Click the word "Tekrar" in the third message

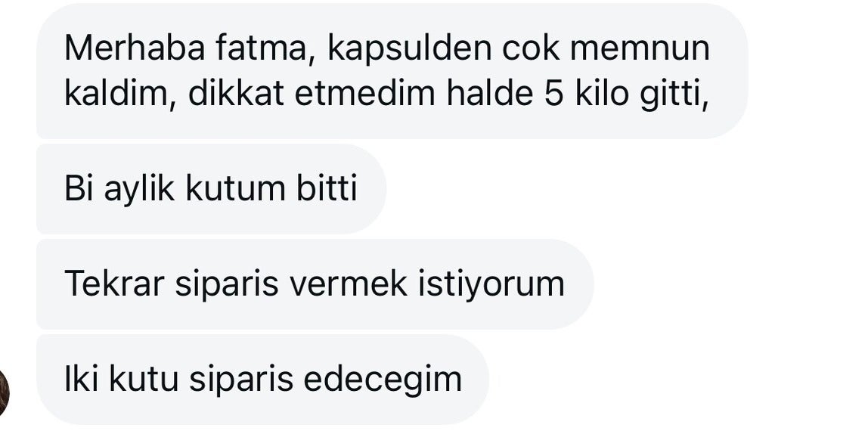[114, 285]
